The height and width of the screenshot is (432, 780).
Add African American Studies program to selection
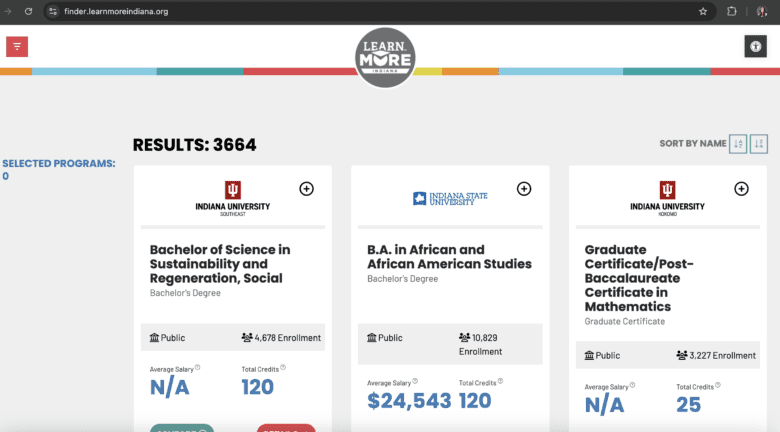524,189
